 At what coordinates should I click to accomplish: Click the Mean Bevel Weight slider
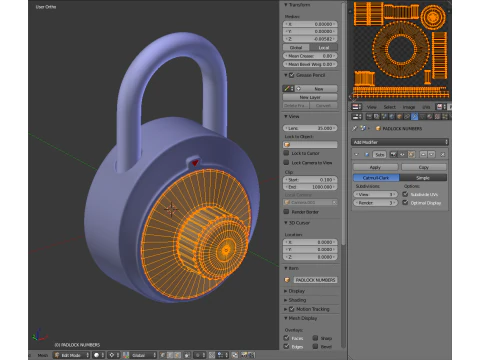pyautogui.click(x=310, y=64)
